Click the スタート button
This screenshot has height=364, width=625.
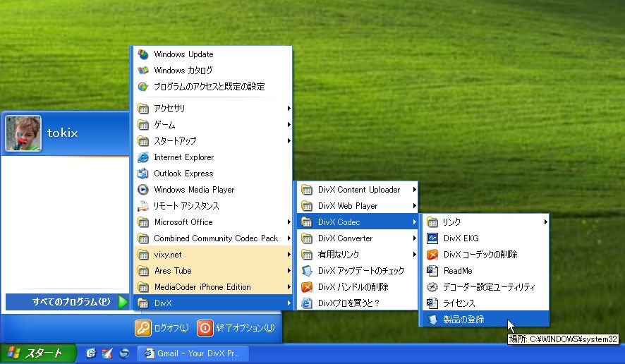click(38, 353)
